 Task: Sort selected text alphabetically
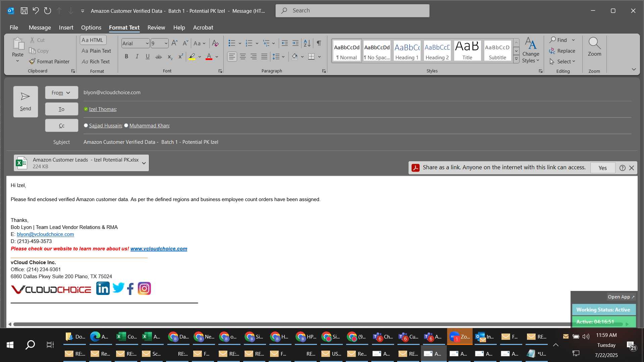307,43
